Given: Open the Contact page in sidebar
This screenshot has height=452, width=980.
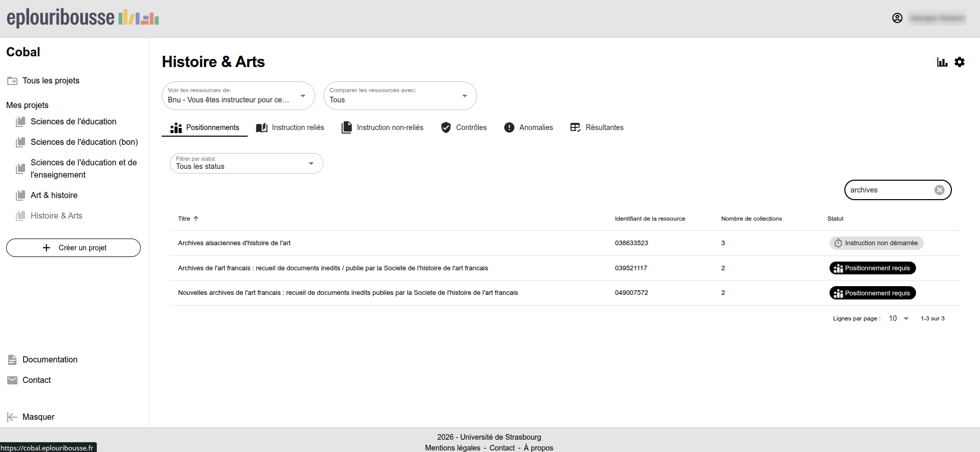Looking at the screenshot, I should [36, 380].
